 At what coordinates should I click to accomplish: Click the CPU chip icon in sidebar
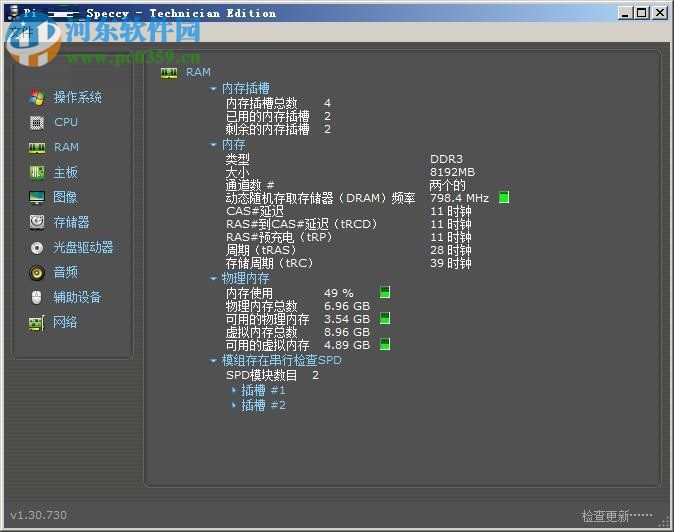pyautogui.click(x=37, y=122)
